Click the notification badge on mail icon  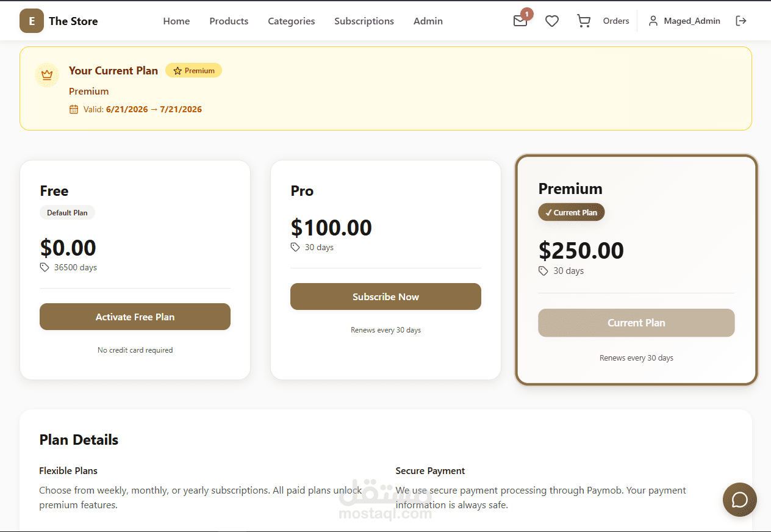tap(527, 13)
